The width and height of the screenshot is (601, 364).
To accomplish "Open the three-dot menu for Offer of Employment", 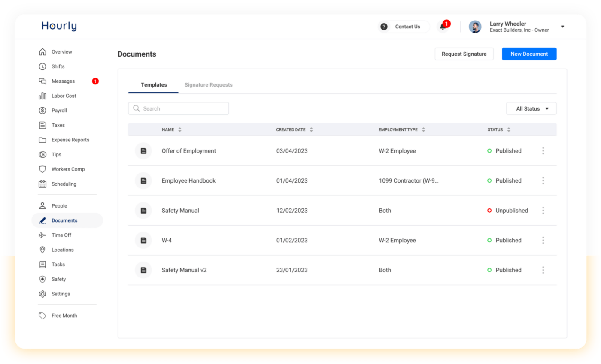I will click(x=543, y=151).
